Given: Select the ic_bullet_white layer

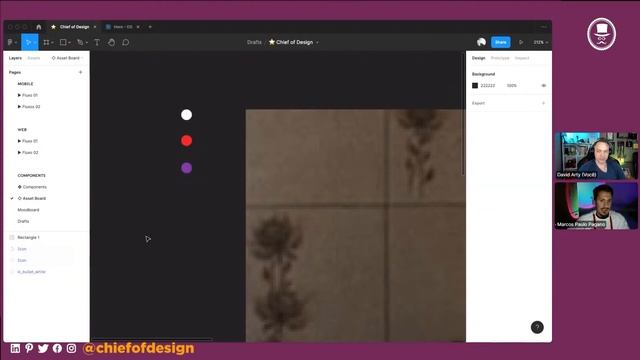Looking at the screenshot, I should point(31,271).
